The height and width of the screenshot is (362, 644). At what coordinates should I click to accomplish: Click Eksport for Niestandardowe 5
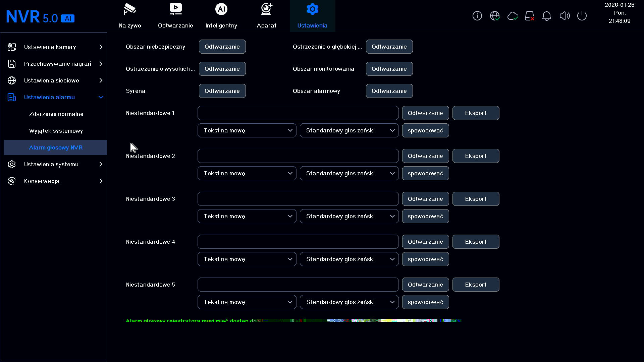pyautogui.click(x=476, y=285)
